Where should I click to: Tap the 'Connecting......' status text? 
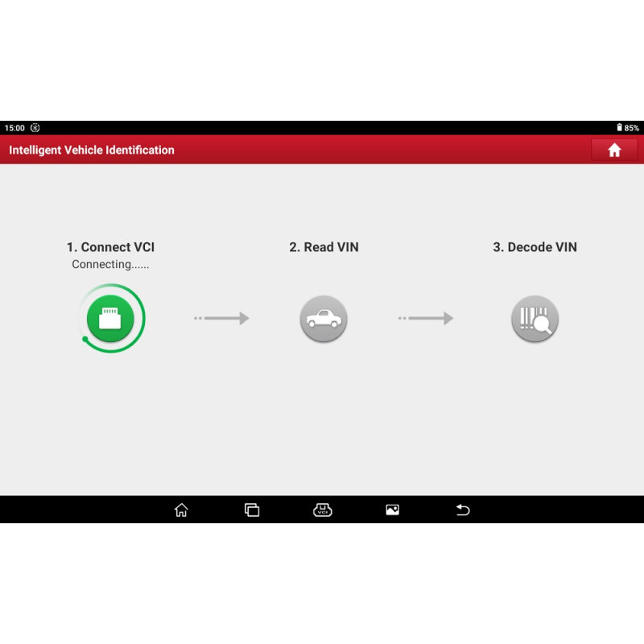[x=110, y=264]
